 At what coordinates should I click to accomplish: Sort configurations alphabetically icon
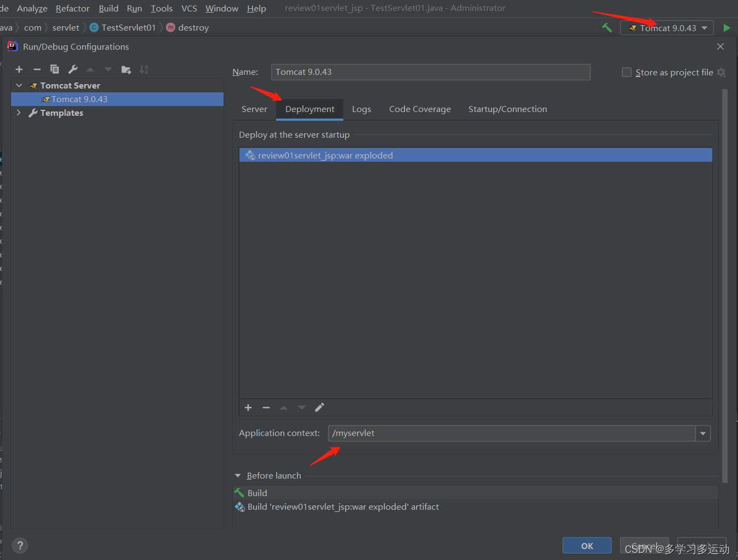tap(144, 69)
